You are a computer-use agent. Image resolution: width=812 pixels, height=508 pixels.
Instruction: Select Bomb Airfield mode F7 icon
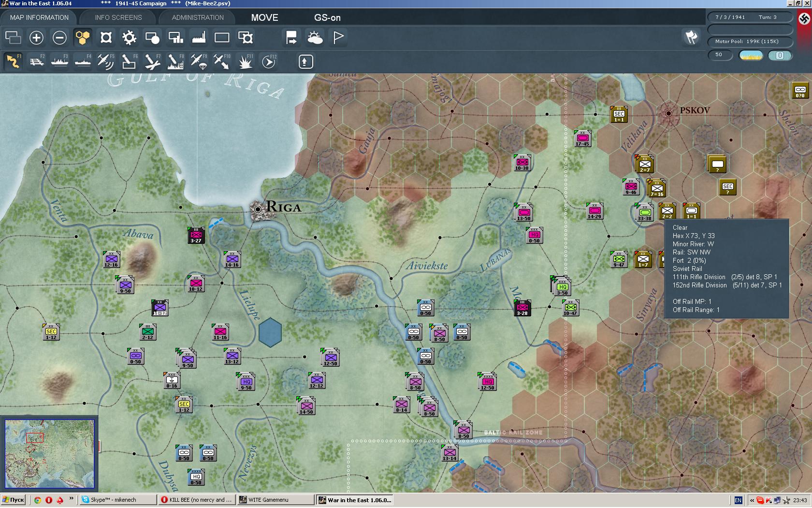[152, 61]
